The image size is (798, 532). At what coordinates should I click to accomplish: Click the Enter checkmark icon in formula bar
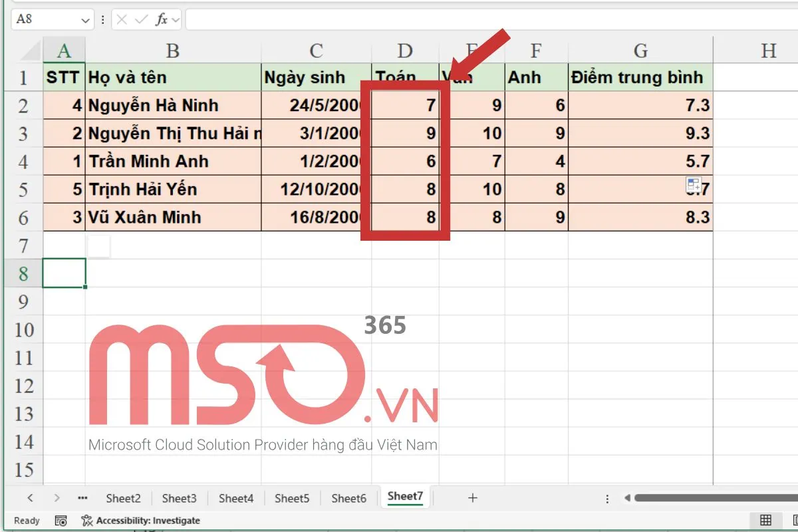click(141, 20)
